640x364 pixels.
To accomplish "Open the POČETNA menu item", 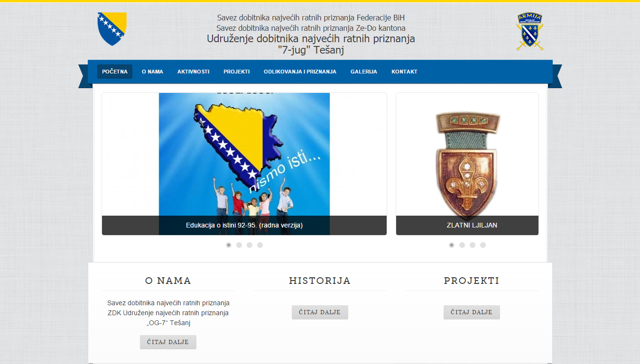I will [x=115, y=72].
